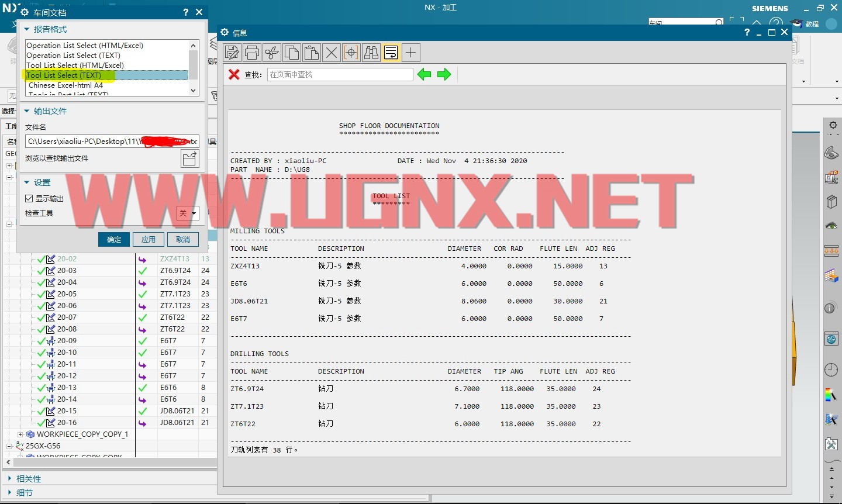
Task: Click tool cell JD8.06T21 in row 20-15
Action: 177,411
